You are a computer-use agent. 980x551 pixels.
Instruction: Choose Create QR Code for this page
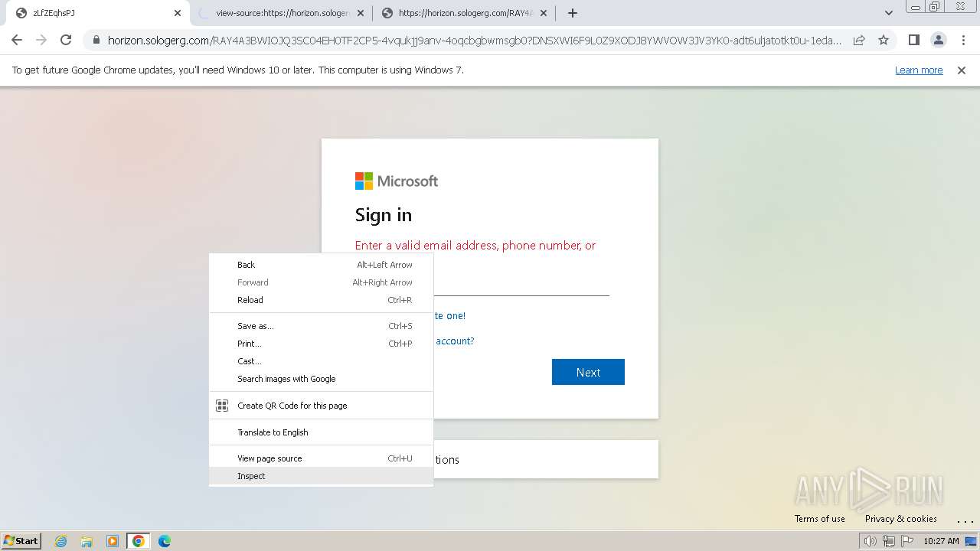[322, 406]
